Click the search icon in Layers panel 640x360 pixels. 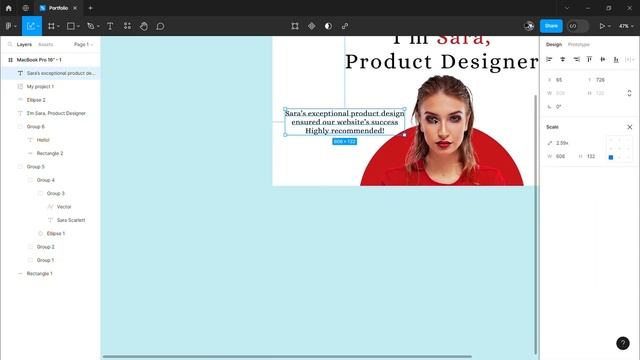click(10, 44)
